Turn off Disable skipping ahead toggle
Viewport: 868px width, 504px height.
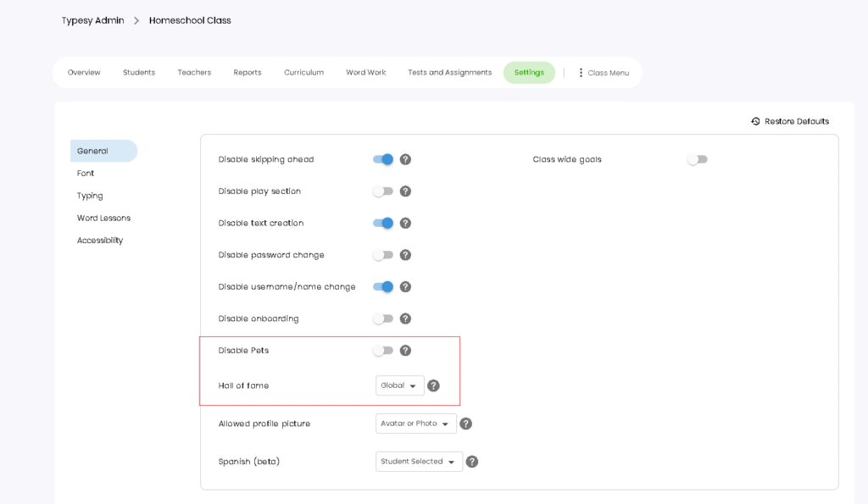(383, 159)
